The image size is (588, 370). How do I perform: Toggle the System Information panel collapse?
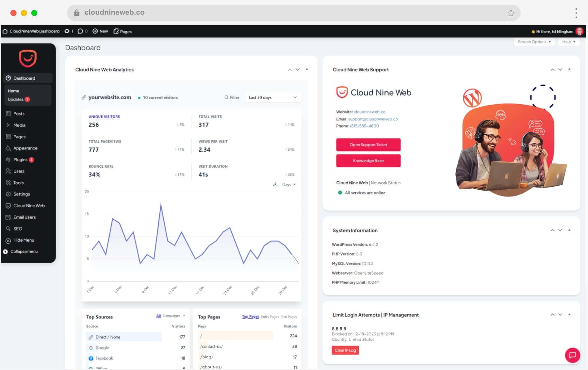click(569, 230)
